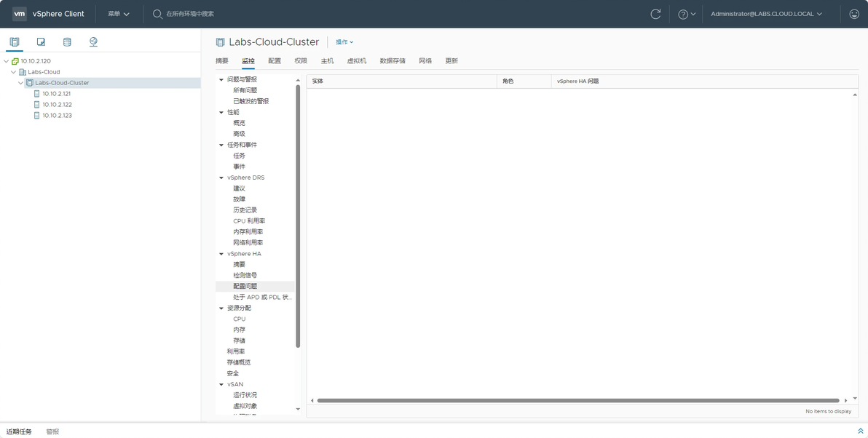Open 事件 under tasks and events
The height and width of the screenshot is (438, 868).
click(x=239, y=167)
